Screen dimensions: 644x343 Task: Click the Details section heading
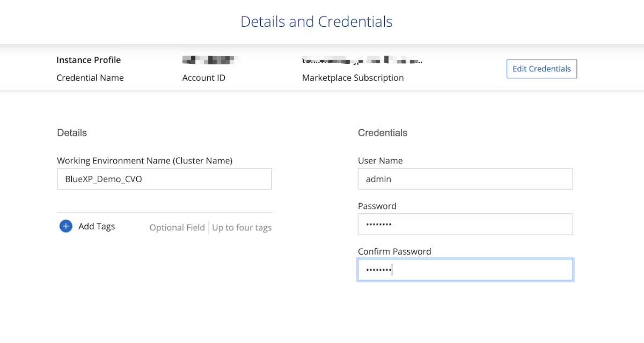[x=72, y=132]
